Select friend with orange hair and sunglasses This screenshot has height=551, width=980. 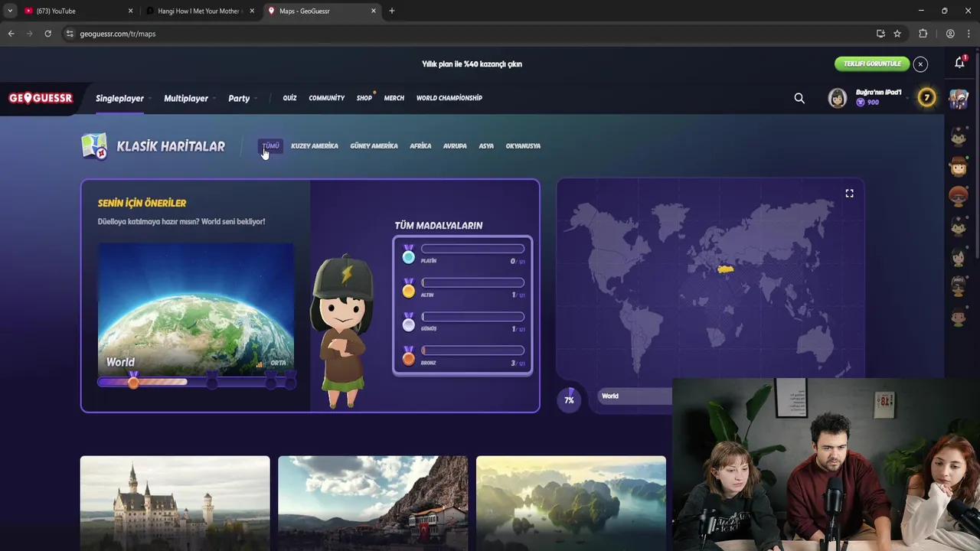[959, 197]
